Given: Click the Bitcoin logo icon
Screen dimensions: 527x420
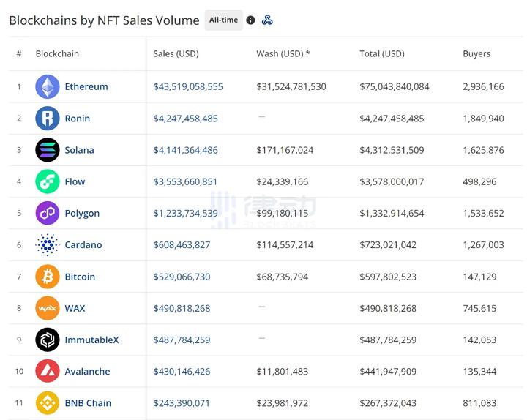Looking at the screenshot, I should (48, 277).
